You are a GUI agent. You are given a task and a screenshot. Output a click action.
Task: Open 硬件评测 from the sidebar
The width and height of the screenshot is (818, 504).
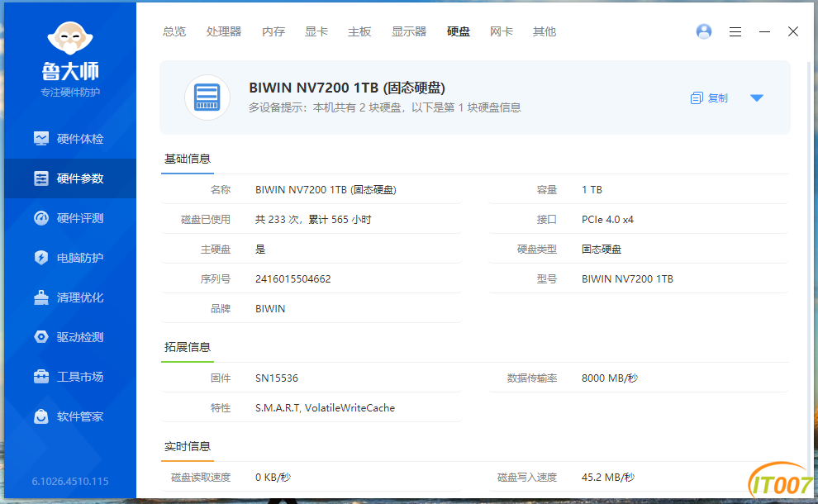coord(69,217)
